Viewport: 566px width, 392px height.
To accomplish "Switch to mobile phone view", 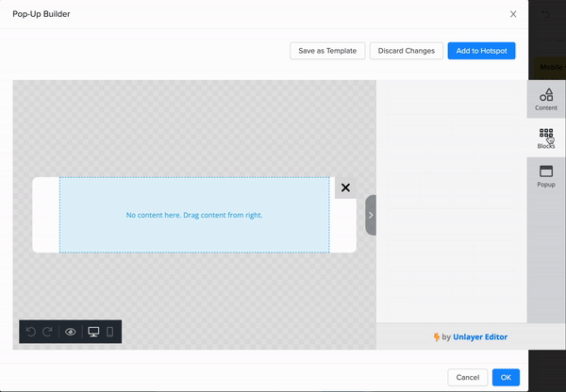I will coord(109,332).
